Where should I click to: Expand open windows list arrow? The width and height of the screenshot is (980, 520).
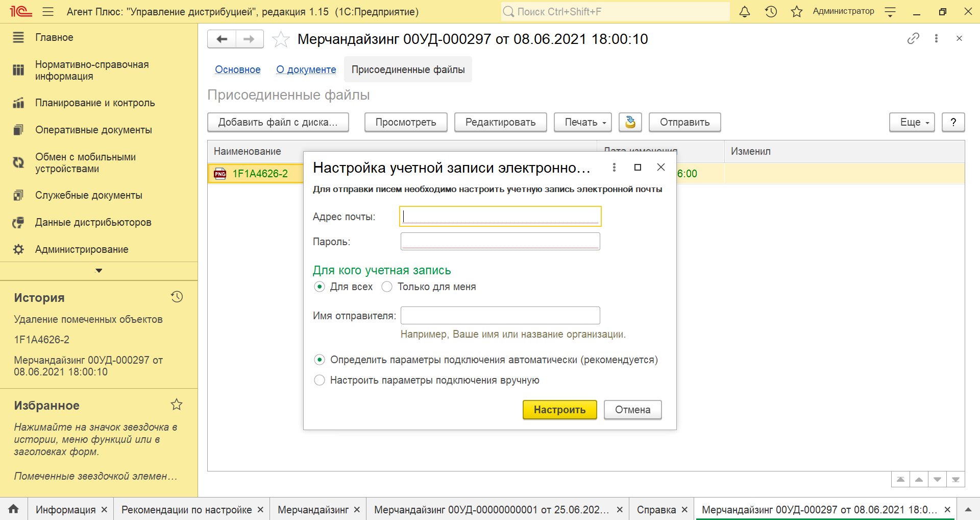click(x=968, y=509)
